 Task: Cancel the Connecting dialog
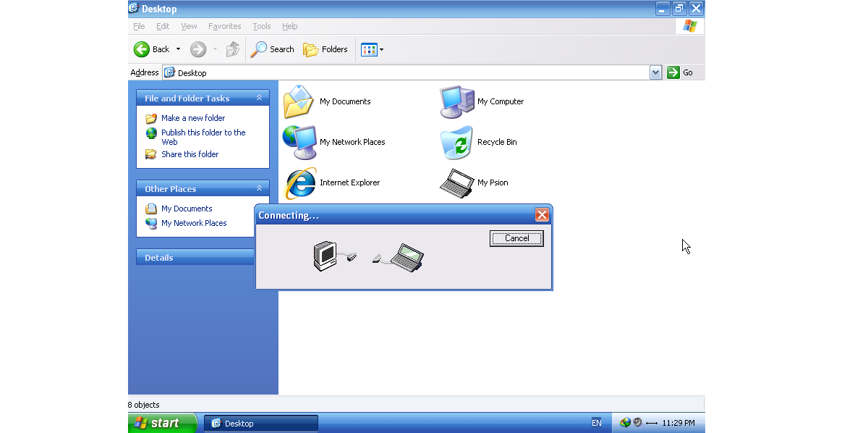tap(516, 238)
